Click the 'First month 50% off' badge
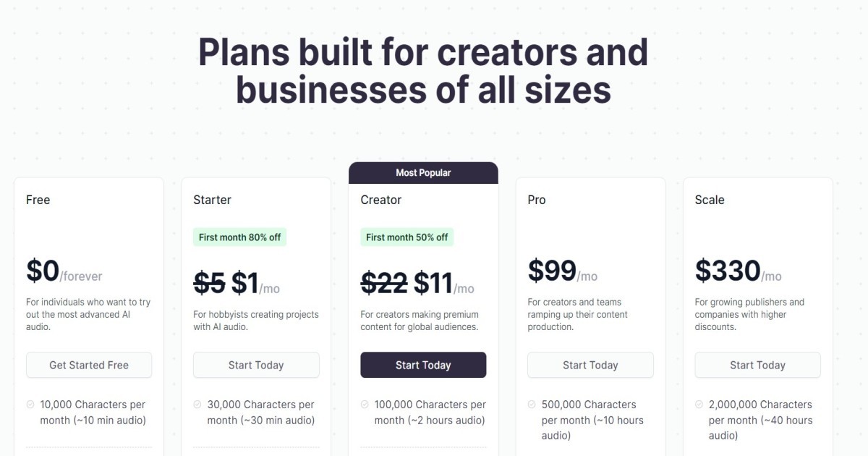This screenshot has width=868, height=456. tap(407, 237)
